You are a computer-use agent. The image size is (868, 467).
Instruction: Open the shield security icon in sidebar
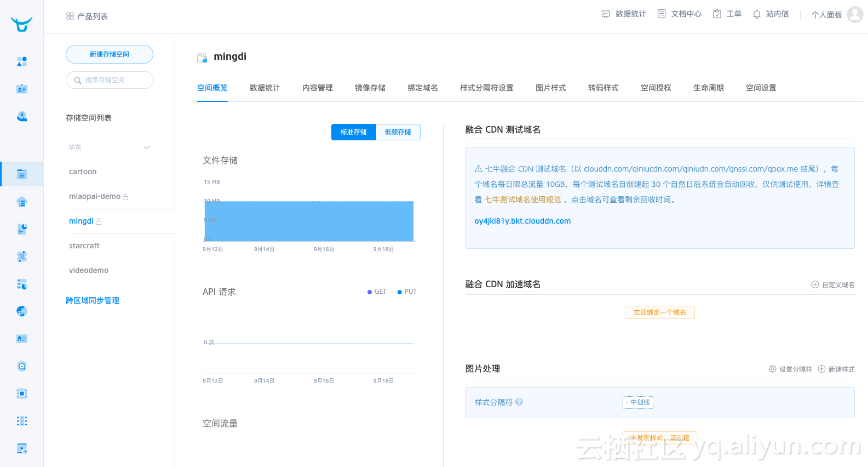tap(22, 366)
